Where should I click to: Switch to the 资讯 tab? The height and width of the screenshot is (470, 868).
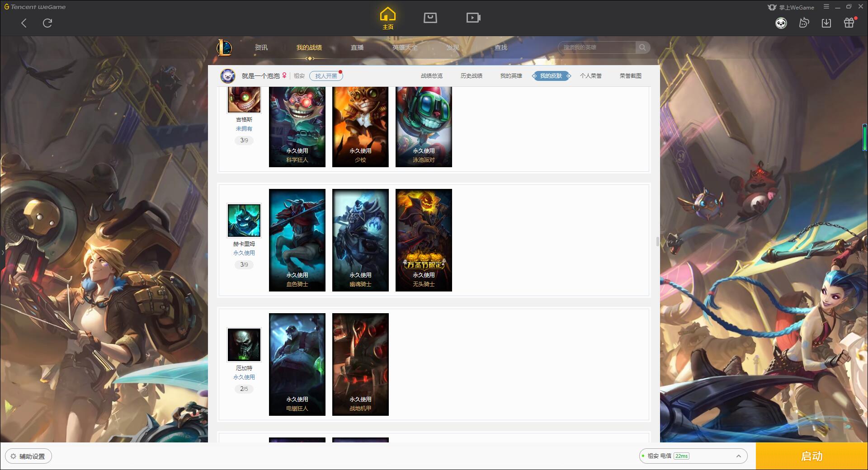click(x=261, y=47)
